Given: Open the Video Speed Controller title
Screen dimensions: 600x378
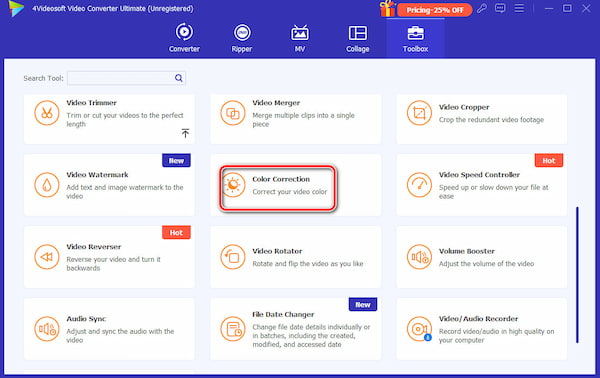Looking at the screenshot, I should 479,174.
